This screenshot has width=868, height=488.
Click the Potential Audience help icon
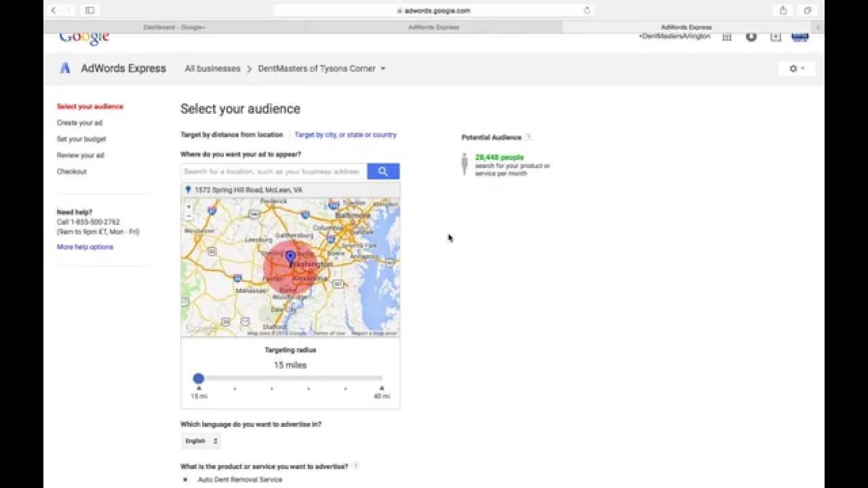[x=528, y=137]
